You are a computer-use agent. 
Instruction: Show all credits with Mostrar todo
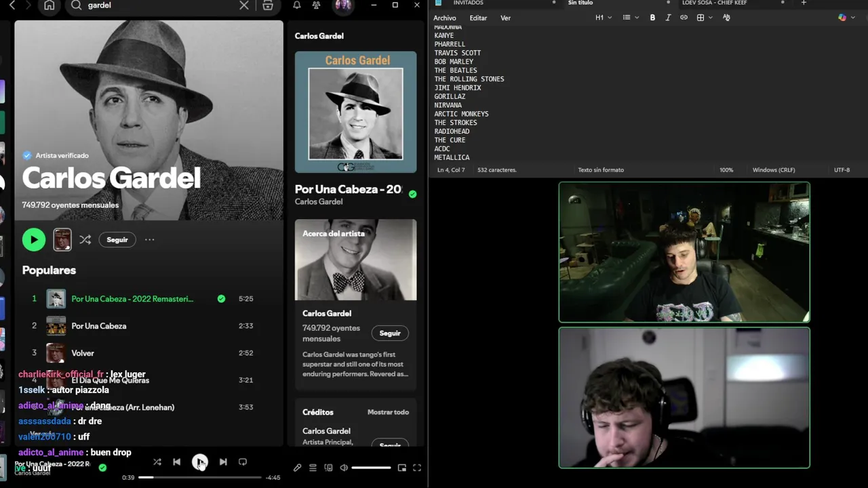tap(388, 412)
